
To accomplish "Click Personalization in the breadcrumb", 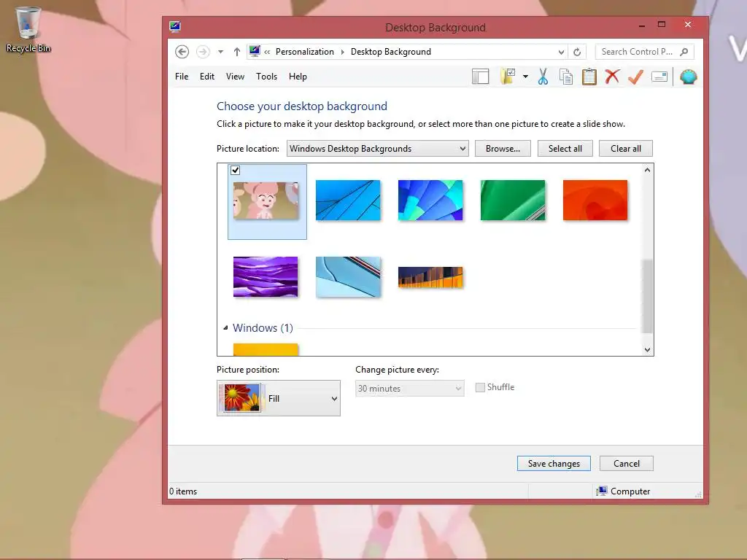I will tap(304, 52).
